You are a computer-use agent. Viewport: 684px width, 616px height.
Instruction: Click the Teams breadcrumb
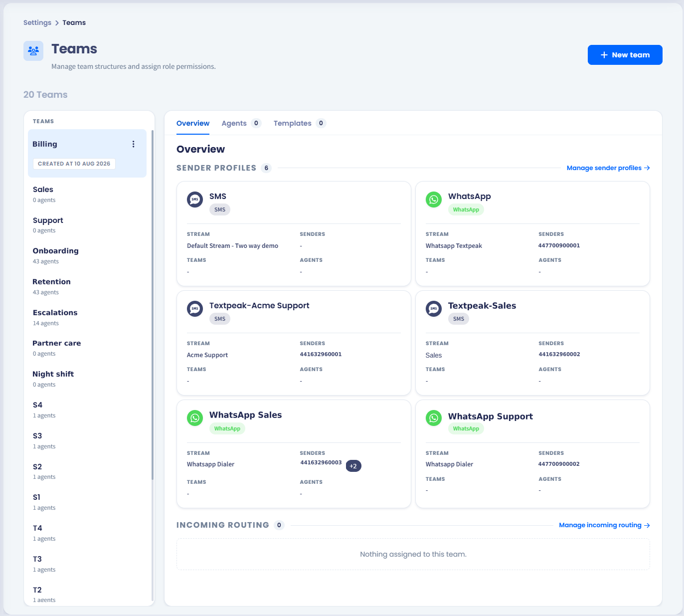pos(74,23)
